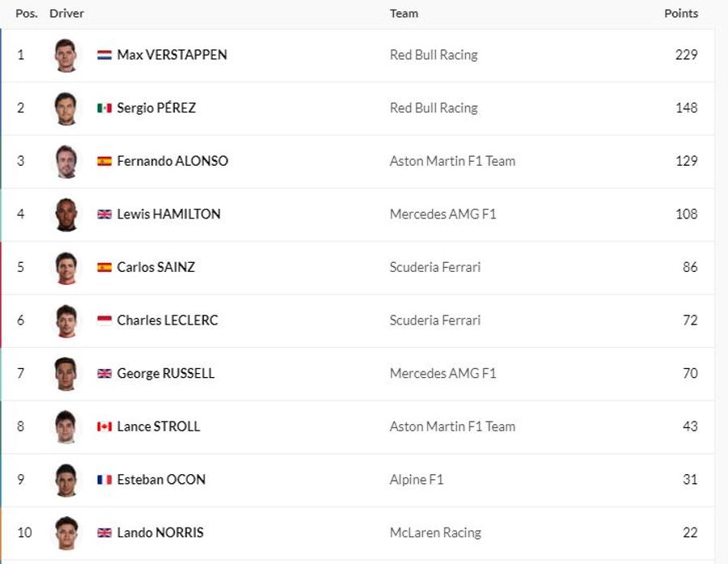Open Aston Martin F1 Team in Alonso's row
The width and height of the screenshot is (728, 564).
452,161
